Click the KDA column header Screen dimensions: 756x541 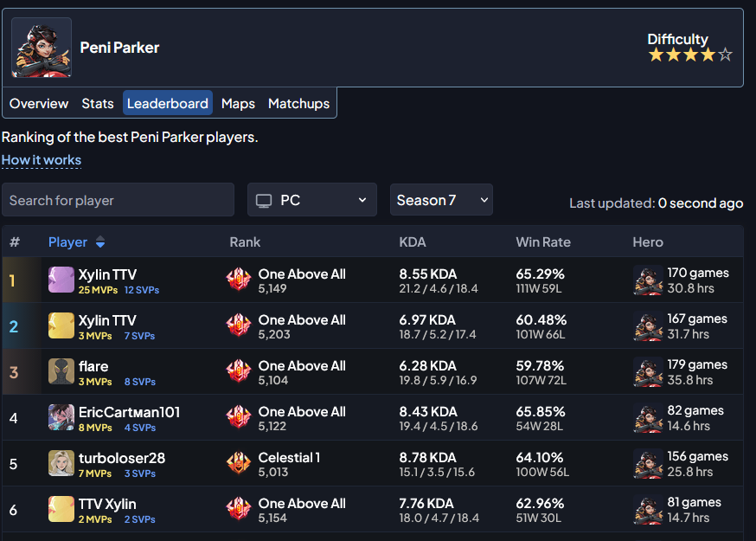(x=413, y=242)
